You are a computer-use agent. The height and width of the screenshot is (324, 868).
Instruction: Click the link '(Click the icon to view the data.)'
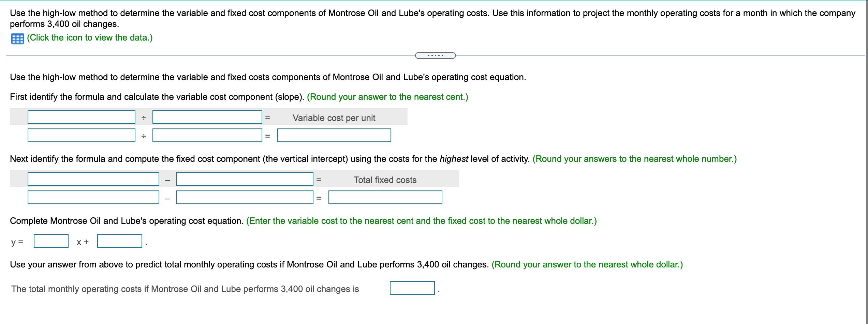(90, 38)
